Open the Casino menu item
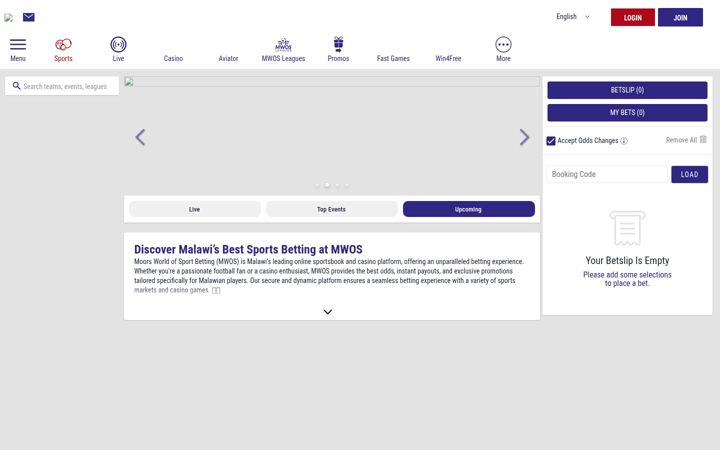720x450 pixels. [174, 58]
